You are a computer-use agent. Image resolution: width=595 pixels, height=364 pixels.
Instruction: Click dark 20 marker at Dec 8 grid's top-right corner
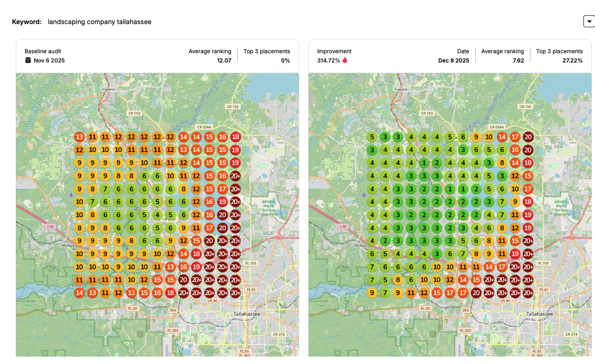[x=528, y=137]
